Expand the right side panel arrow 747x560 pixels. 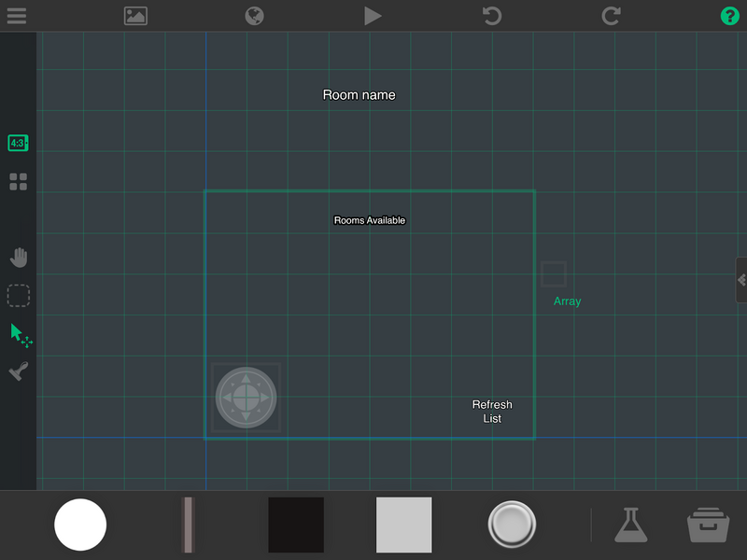741,279
